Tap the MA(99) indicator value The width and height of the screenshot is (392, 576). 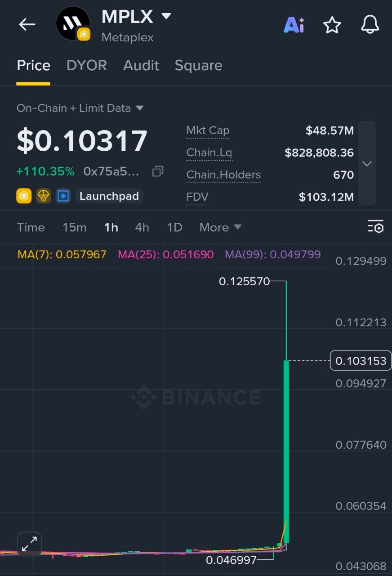[273, 254]
